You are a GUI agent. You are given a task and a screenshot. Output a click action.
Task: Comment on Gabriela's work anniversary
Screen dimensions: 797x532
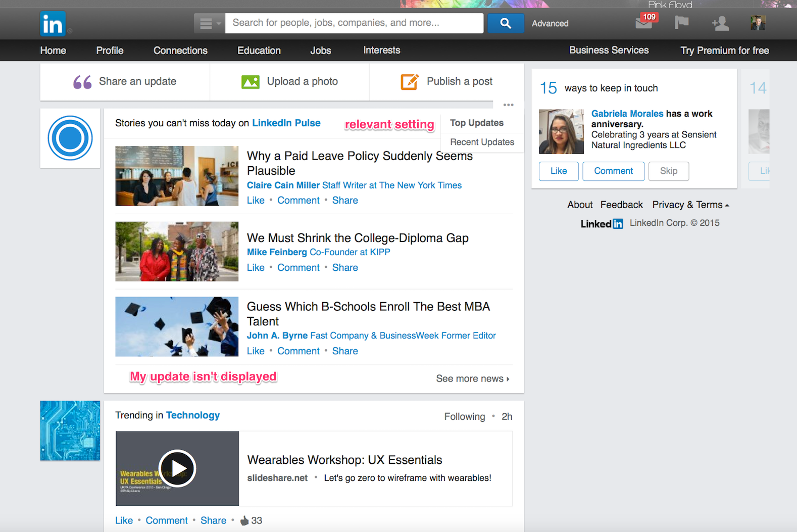coord(613,171)
